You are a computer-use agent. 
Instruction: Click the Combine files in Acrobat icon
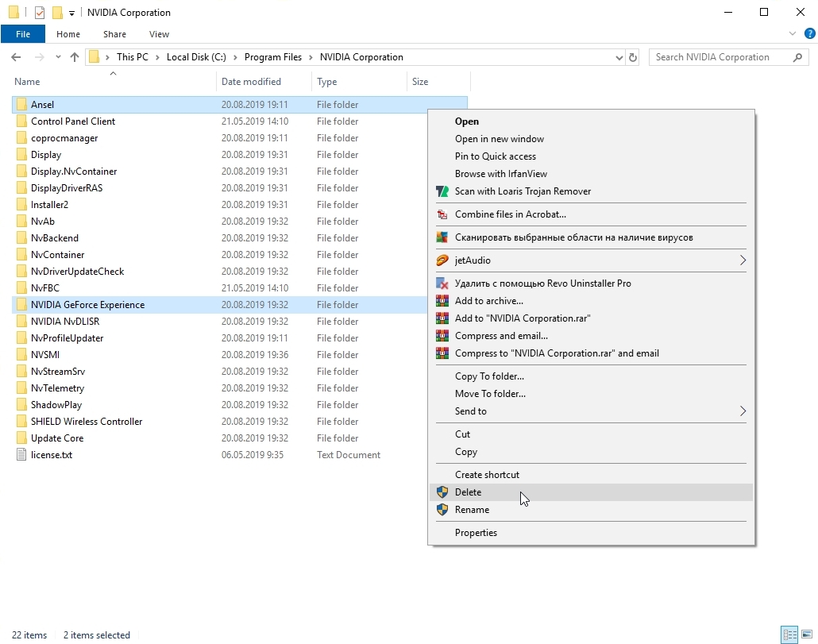coord(442,214)
